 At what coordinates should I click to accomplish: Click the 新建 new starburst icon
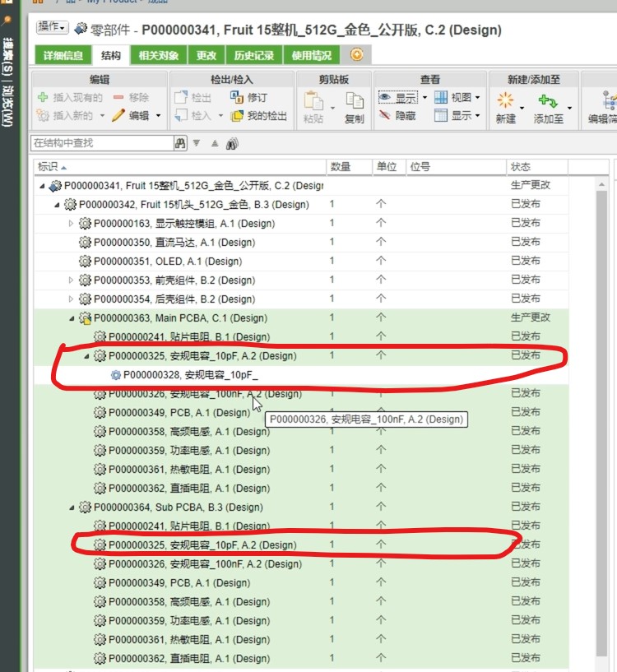[505, 100]
